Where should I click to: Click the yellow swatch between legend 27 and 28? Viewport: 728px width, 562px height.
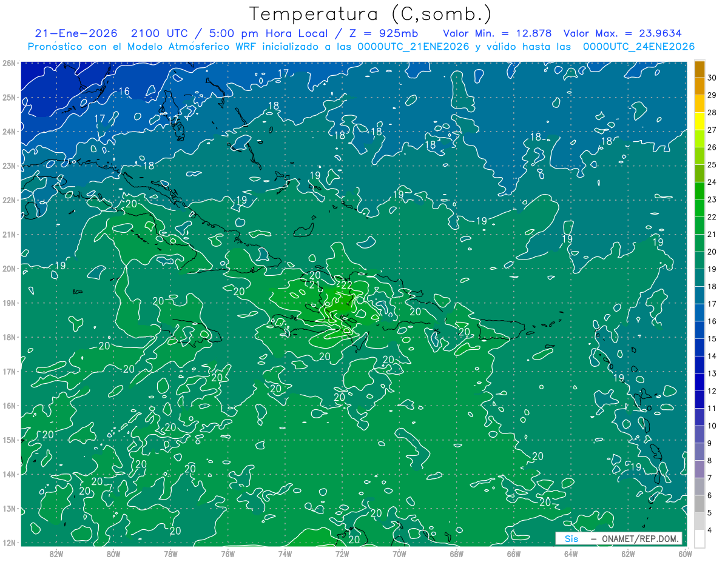click(x=699, y=121)
